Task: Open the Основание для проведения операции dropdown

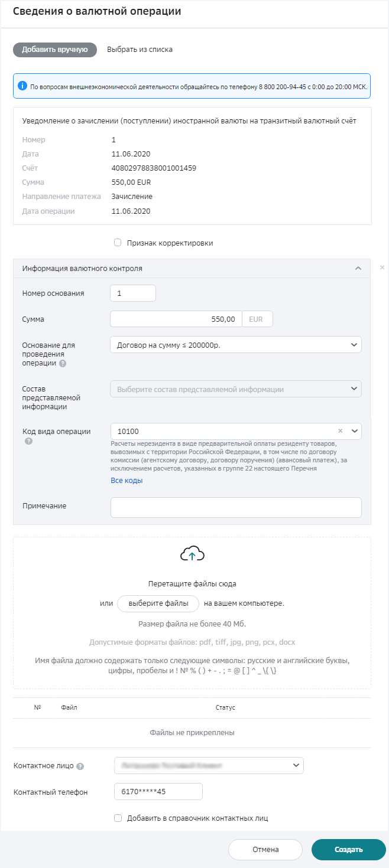Action: [x=235, y=345]
